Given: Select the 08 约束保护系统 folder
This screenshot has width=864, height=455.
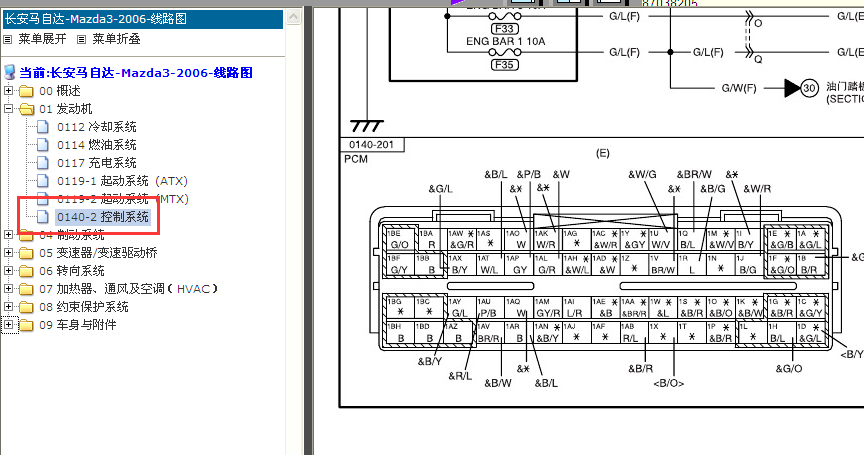Looking at the screenshot, I should [x=84, y=307].
